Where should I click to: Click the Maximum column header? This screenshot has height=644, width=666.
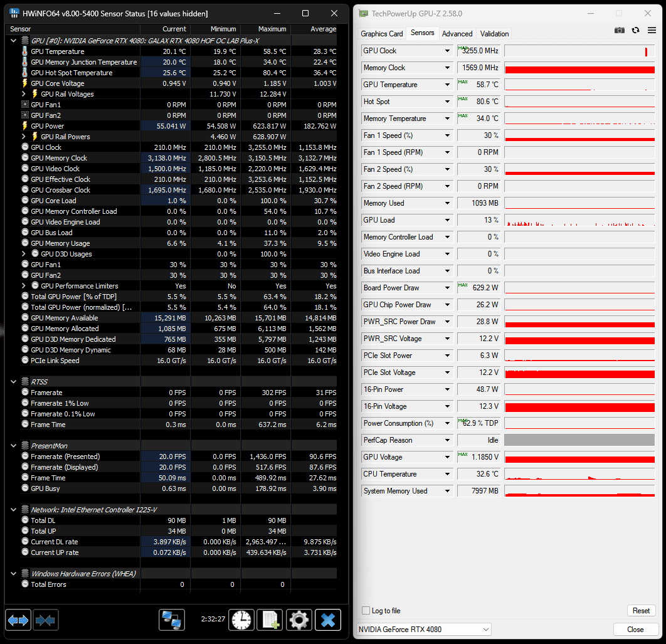pyautogui.click(x=266, y=29)
